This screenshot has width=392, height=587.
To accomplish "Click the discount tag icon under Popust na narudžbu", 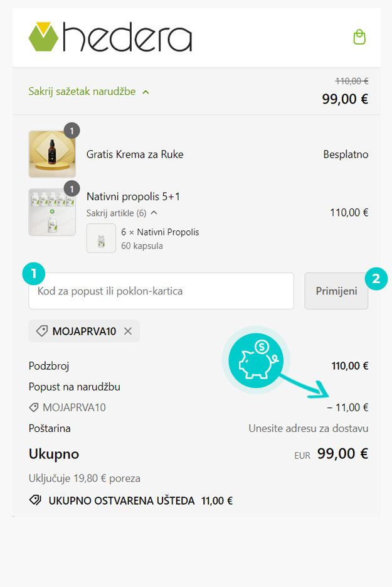I will [x=34, y=407].
